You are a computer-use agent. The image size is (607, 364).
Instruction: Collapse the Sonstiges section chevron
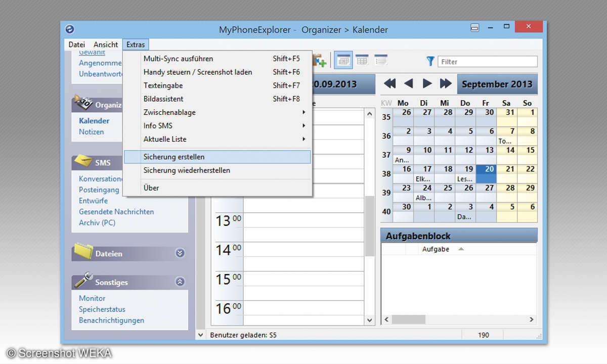pos(180,282)
